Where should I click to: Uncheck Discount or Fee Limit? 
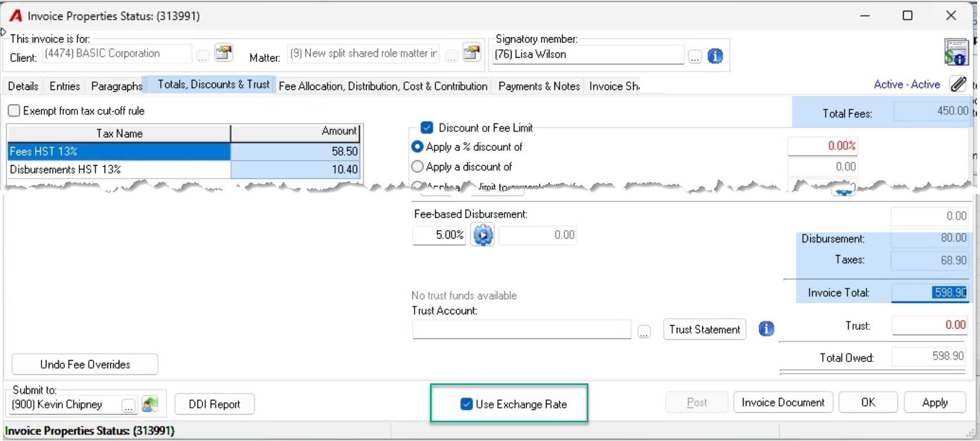[x=427, y=128]
